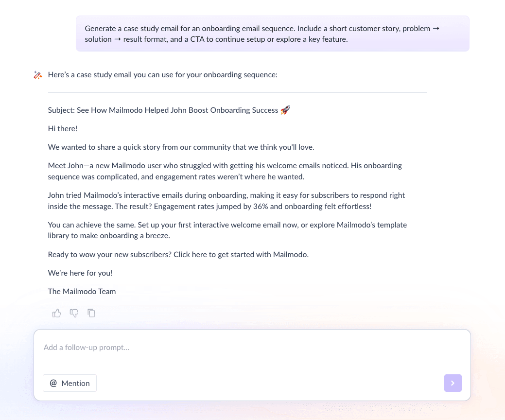Click the Mention button label
This screenshot has height=420, width=505.
[75, 383]
